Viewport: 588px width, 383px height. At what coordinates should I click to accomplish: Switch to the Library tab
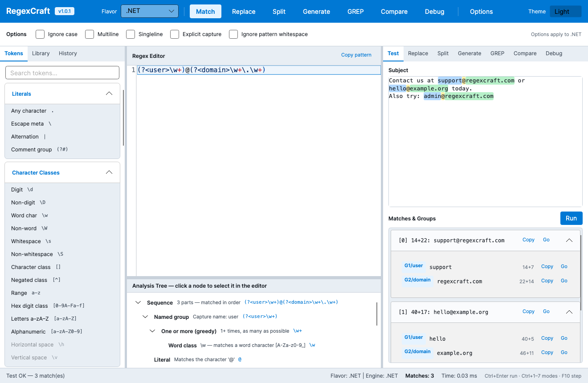41,53
